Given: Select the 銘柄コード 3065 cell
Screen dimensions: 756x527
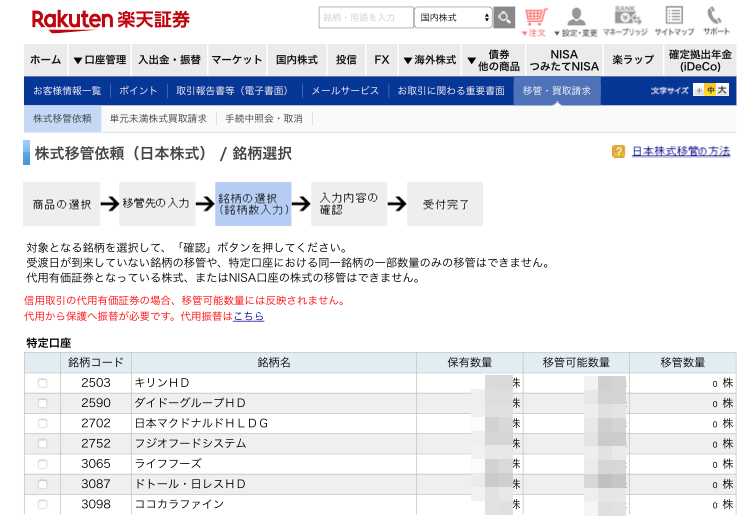Looking at the screenshot, I should point(95,464).
